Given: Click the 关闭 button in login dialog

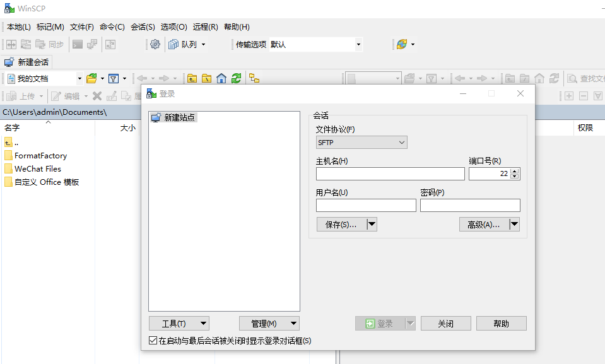Looking at the screenshot, I should tap(445, 324).
